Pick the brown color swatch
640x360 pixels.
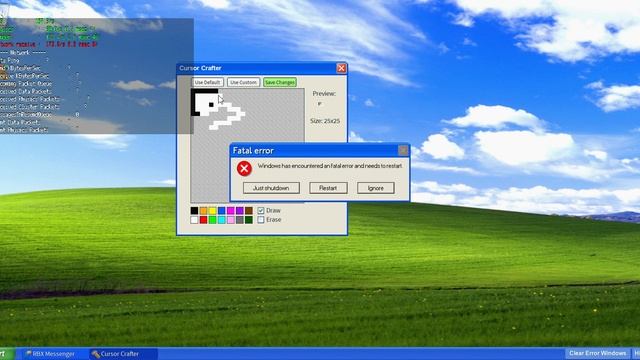click(249, 211)
